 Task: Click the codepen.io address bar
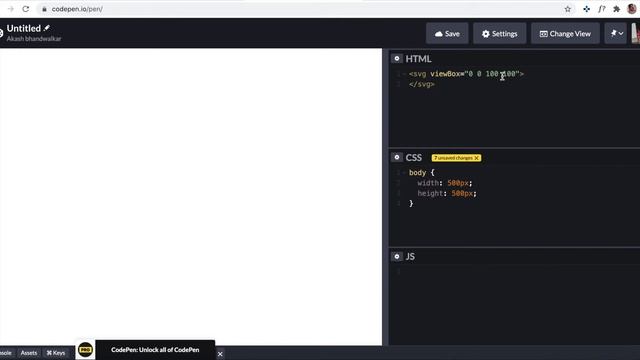(x=302, y=9)
